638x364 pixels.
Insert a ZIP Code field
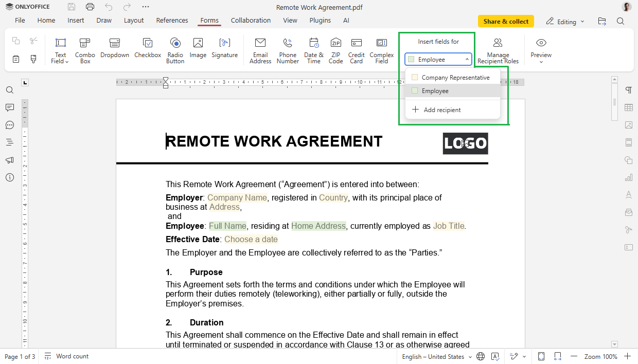click(x=335, y=49)
